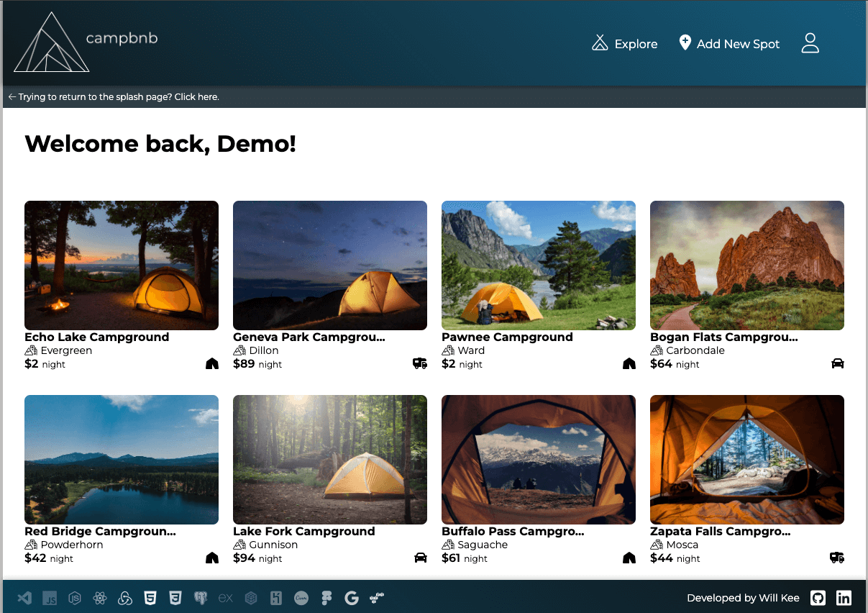This screenshot has height=613, width=868.
Task: Open the Lake Fork Campground title link
Action: coord(303,531)
